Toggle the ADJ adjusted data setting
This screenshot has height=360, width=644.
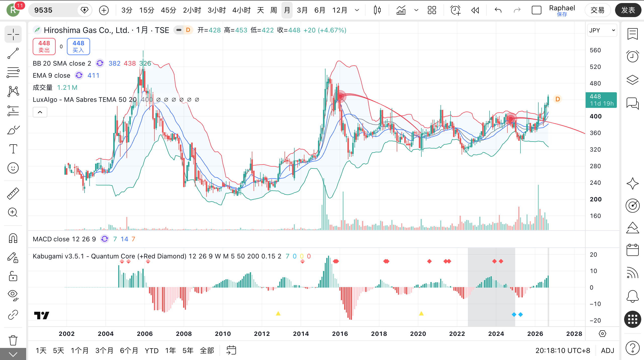608,350
